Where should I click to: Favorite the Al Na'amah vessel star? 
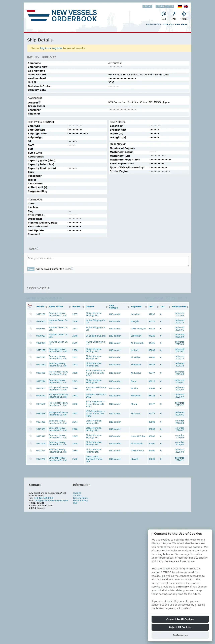point(30,443)
